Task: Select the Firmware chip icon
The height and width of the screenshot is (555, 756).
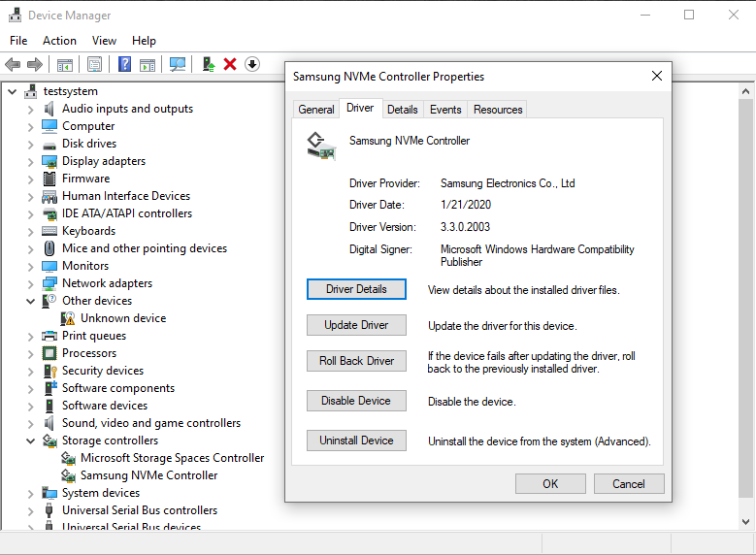Action: [x=49, y=179]
